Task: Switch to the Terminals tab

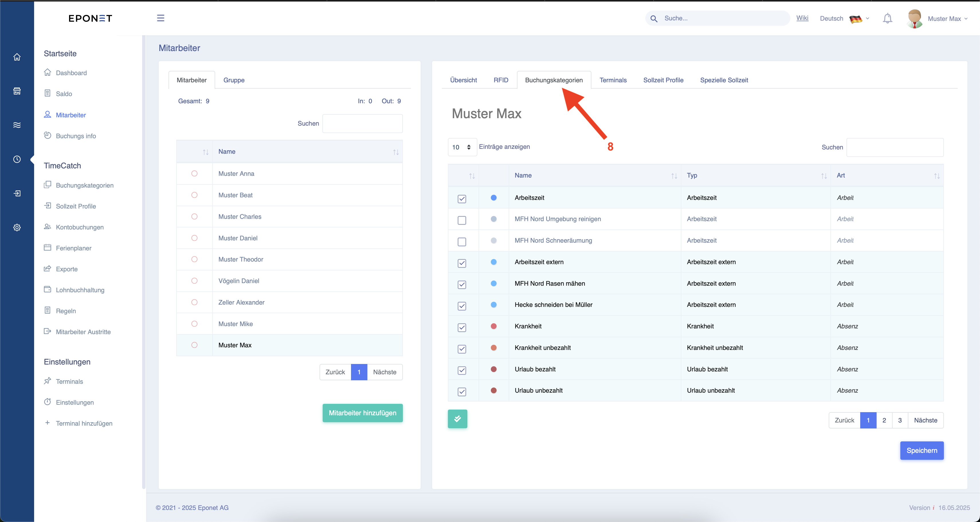Action: click(613, 80)
